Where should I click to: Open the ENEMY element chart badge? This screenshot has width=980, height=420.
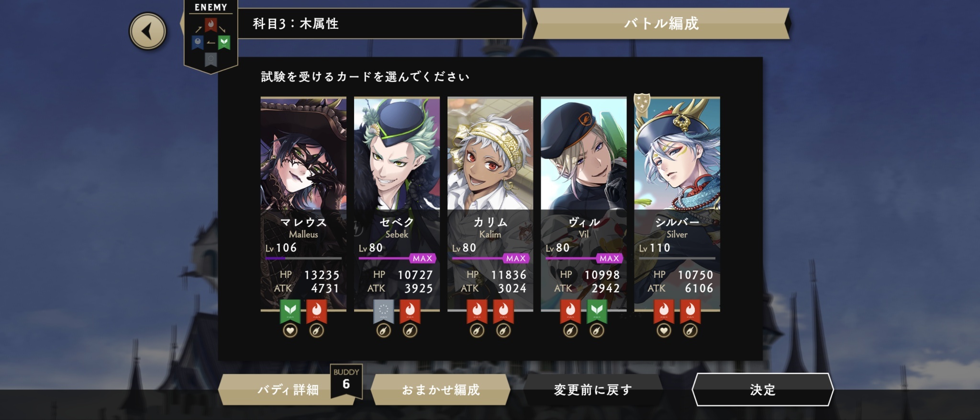[x=211, y=36]
